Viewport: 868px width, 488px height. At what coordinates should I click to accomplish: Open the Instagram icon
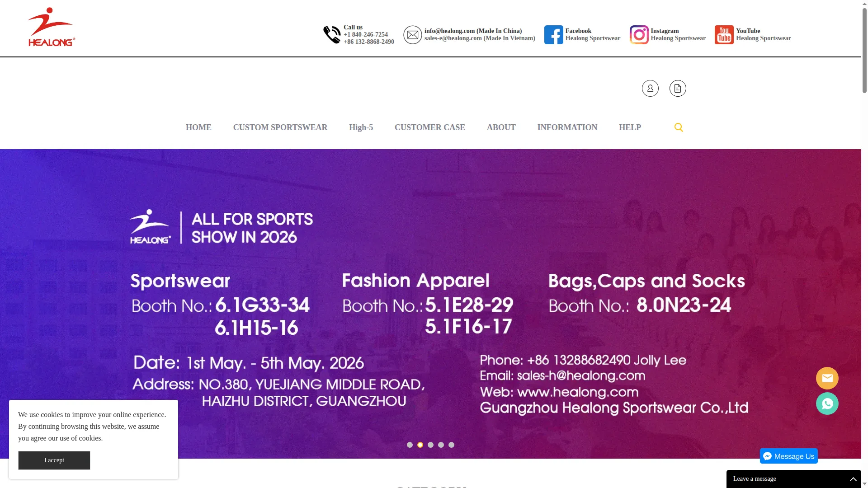[x=639, y=35]
